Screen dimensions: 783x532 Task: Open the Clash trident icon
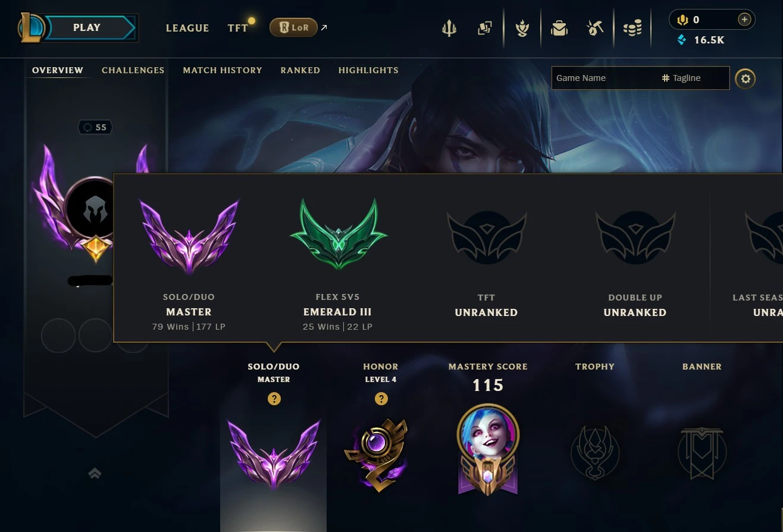coord(449,28)
